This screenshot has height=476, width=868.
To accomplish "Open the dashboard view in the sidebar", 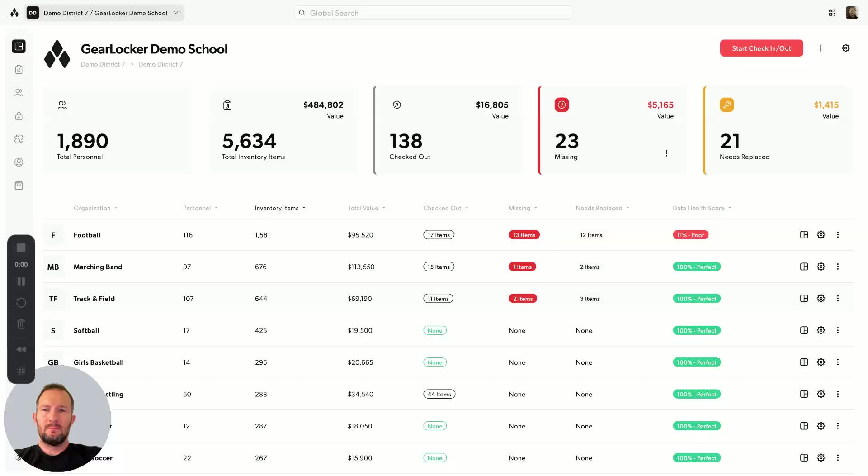I will click(x=19, y=47).
